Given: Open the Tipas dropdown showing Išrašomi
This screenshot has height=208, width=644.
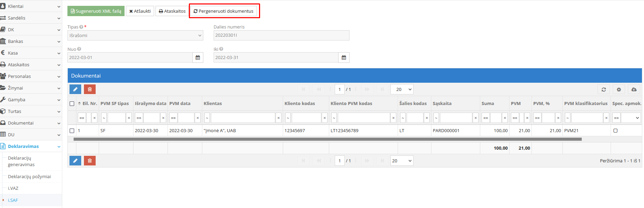Looking at the screenshot, I should [135, 35].
